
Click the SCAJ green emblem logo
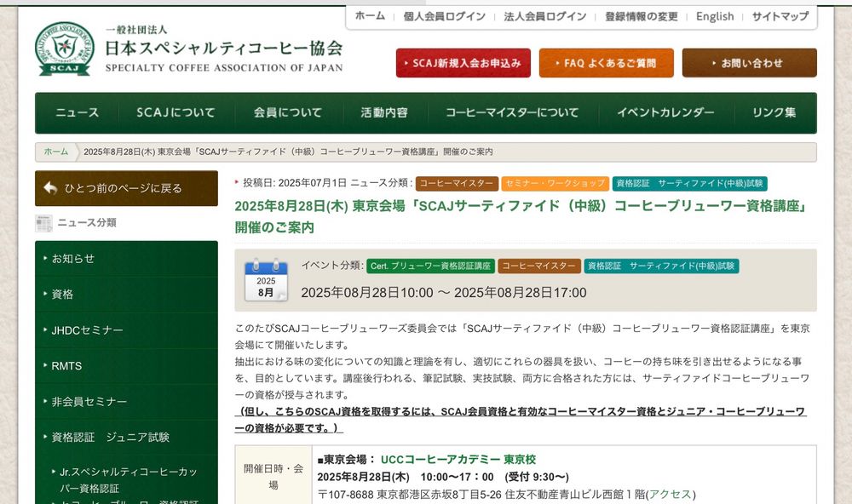point(64,49)
